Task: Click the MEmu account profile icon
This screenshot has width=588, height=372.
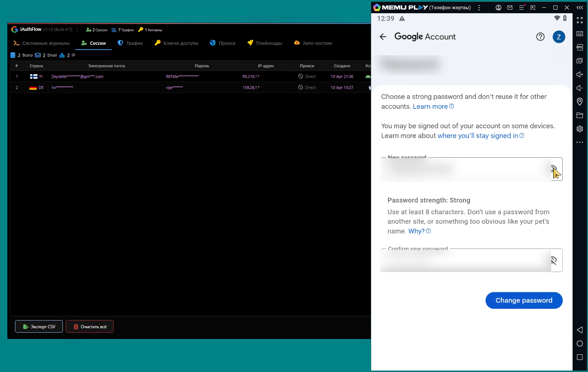Action: click(x=498, y=7)
